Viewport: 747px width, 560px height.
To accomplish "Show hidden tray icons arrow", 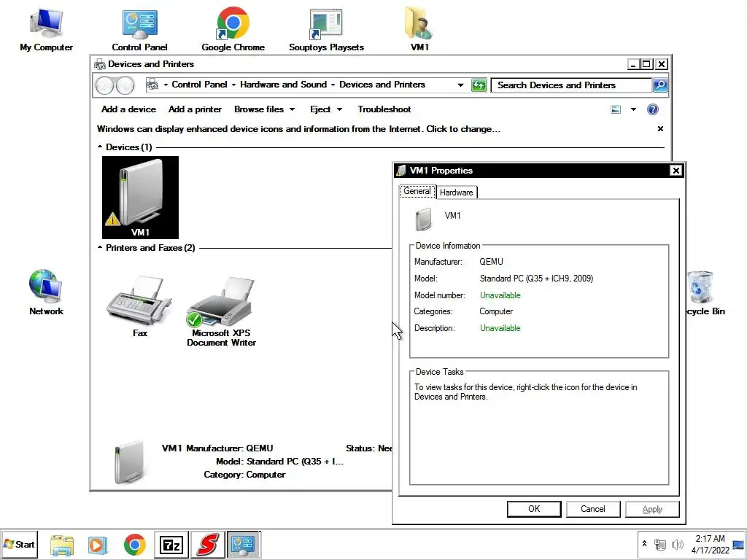I will (645, 544).
